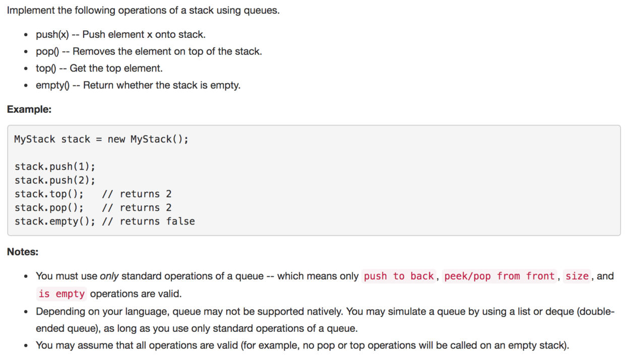Click the 'empty()' operation bullet item
625x364 pixels.
pos(138,85)
